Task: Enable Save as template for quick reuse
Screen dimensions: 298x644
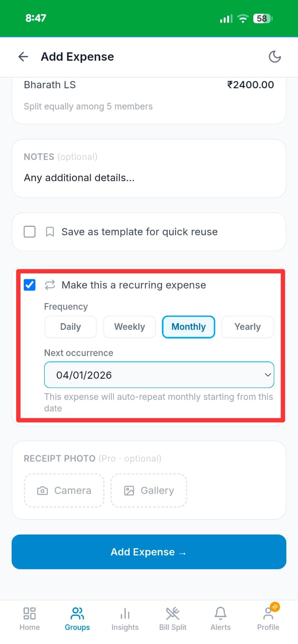Action: click(x=29, y=232)
